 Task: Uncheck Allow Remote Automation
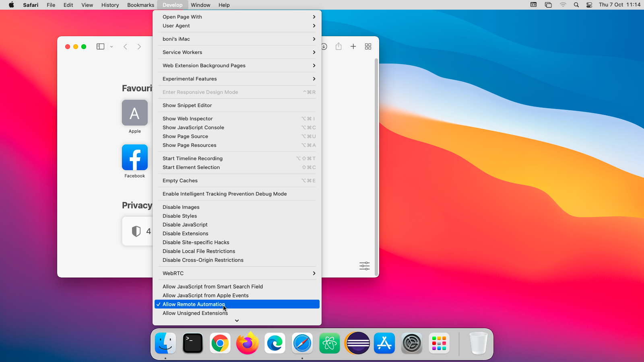[x=194, y=304]
